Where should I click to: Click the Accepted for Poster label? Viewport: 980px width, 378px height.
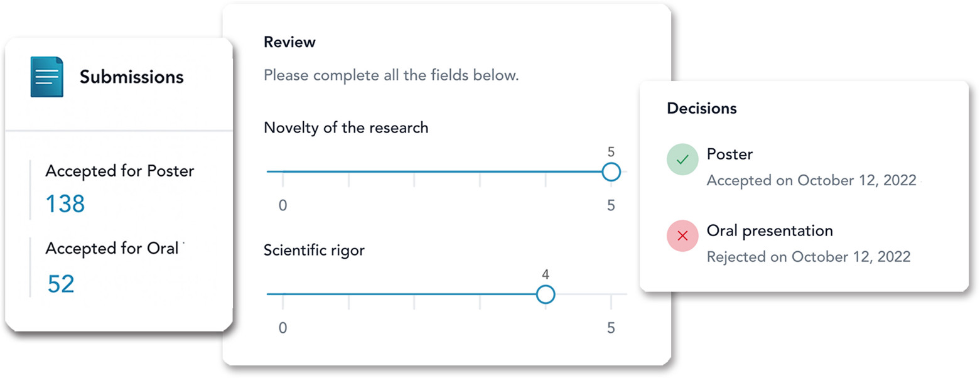tap(119, 171)
